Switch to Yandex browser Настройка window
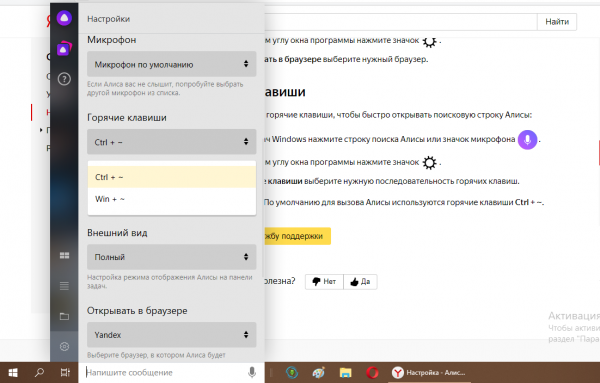The height and width of the screenshot is (383, 600). (429, 372)
